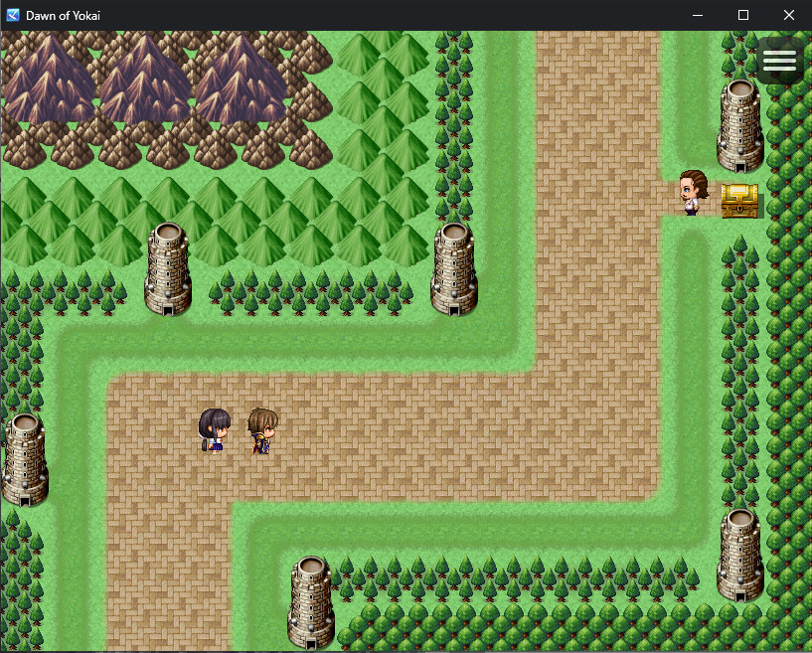This screenshot has height=653, width=812.
Task: Click the tower in the left forest clearing
Action: click(167, 268)
